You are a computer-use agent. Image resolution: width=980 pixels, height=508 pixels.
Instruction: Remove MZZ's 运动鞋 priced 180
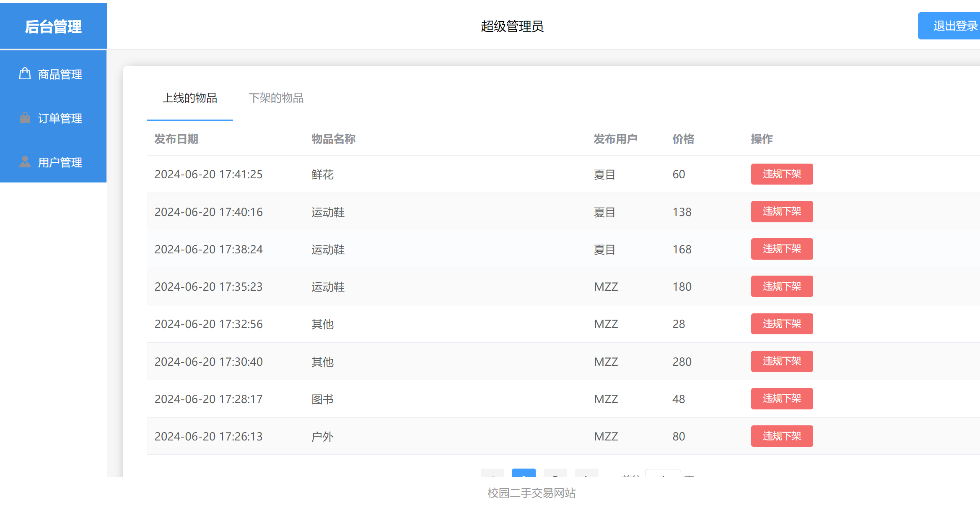coord(782,286)
